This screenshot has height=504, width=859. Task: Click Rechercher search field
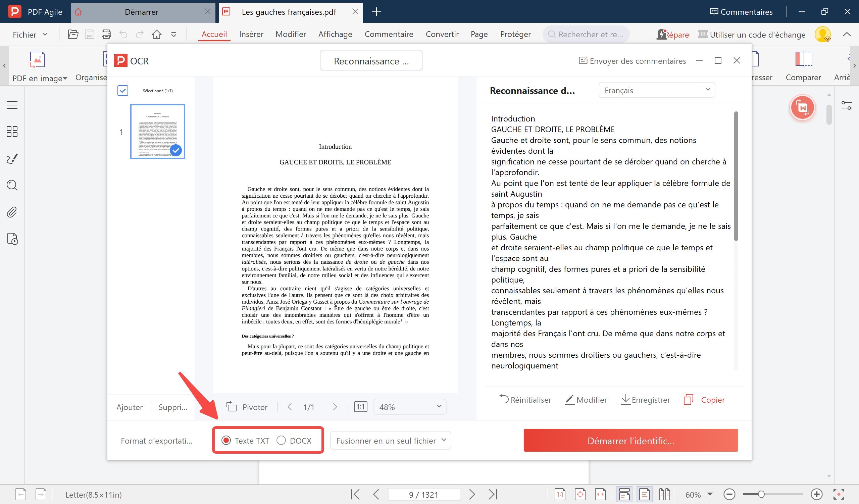point(586,35)
